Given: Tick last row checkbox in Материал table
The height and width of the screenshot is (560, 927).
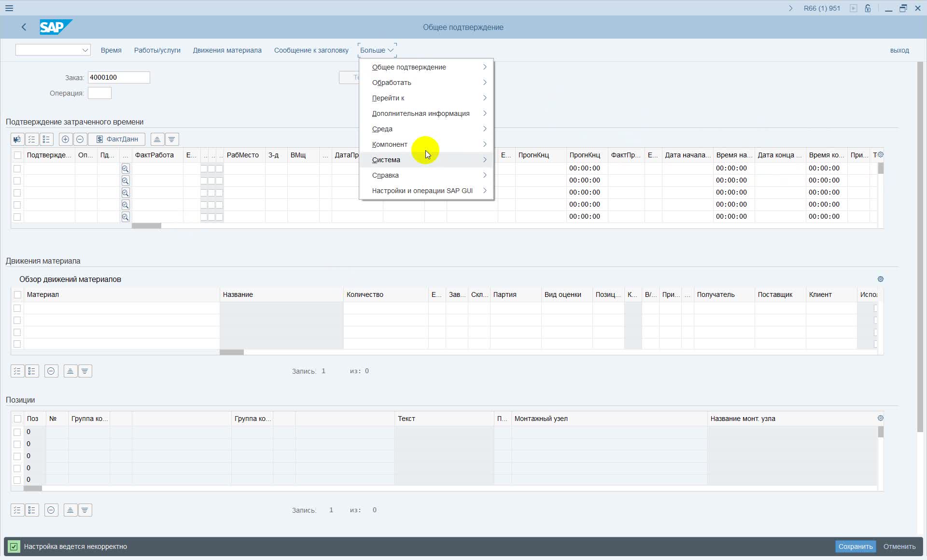Looking at the screenshot, I should tap(17, 344).
